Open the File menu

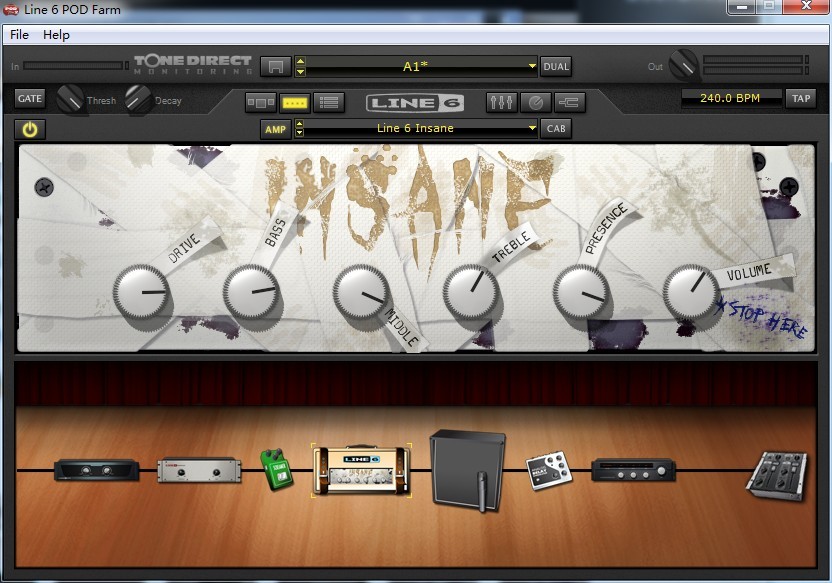(19, 34)
